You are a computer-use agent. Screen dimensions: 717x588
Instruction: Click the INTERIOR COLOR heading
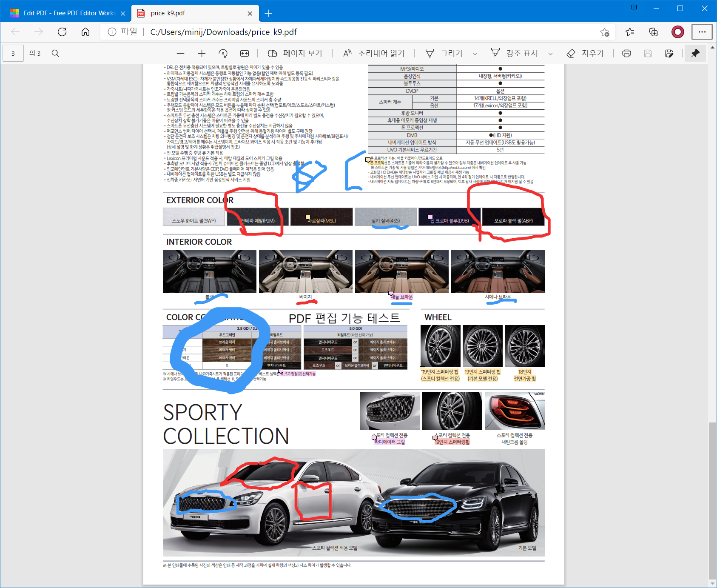pos(199,242)
